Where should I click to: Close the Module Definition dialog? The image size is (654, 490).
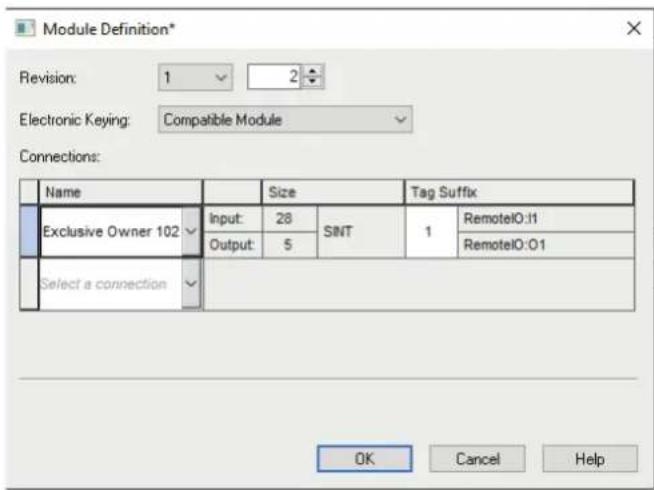[x=634, y=28]
